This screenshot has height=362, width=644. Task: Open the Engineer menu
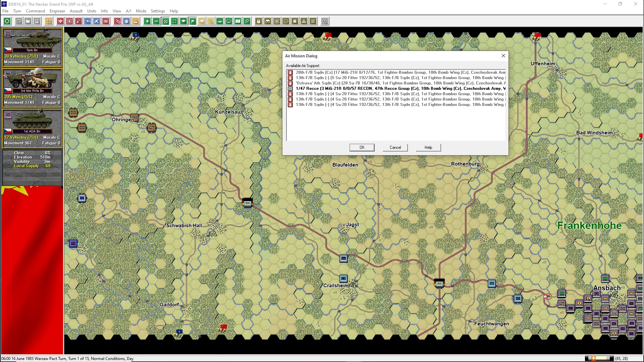click(57, 11)
